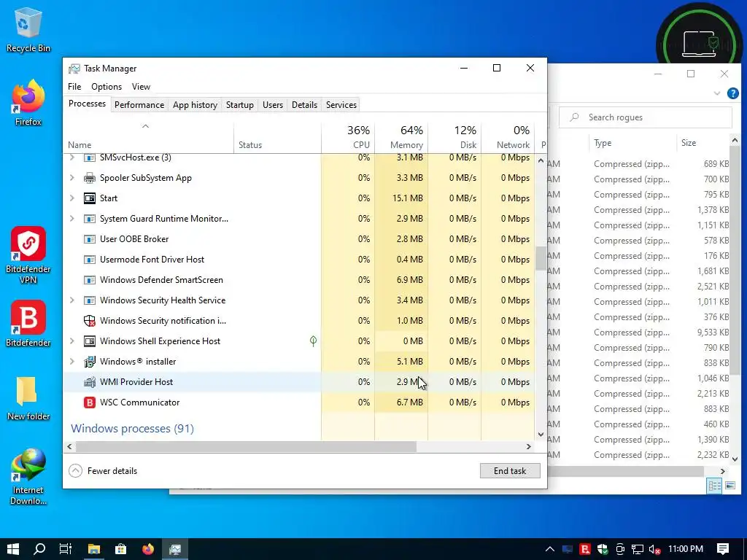
Task: Switch Explorer to large thumbnails view
Action: tap(729, 486)
